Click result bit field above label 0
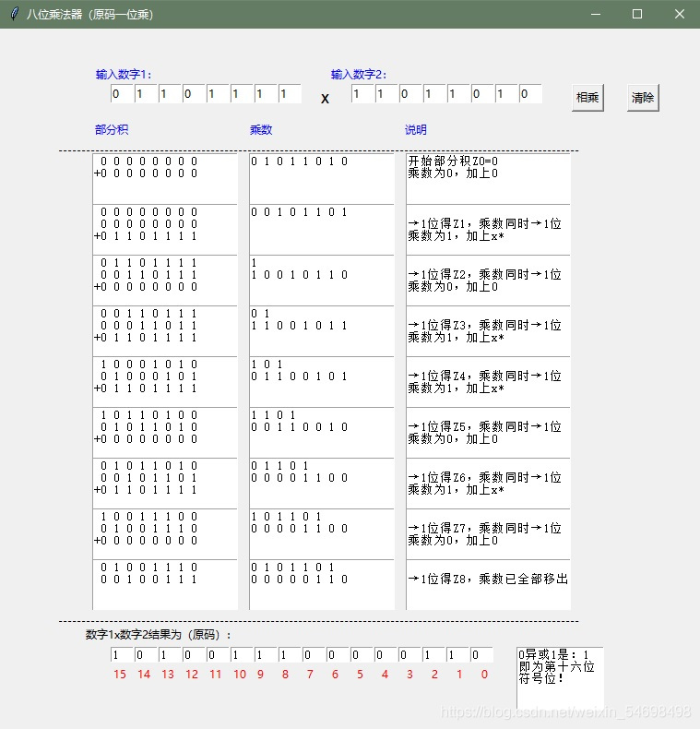 482,655
